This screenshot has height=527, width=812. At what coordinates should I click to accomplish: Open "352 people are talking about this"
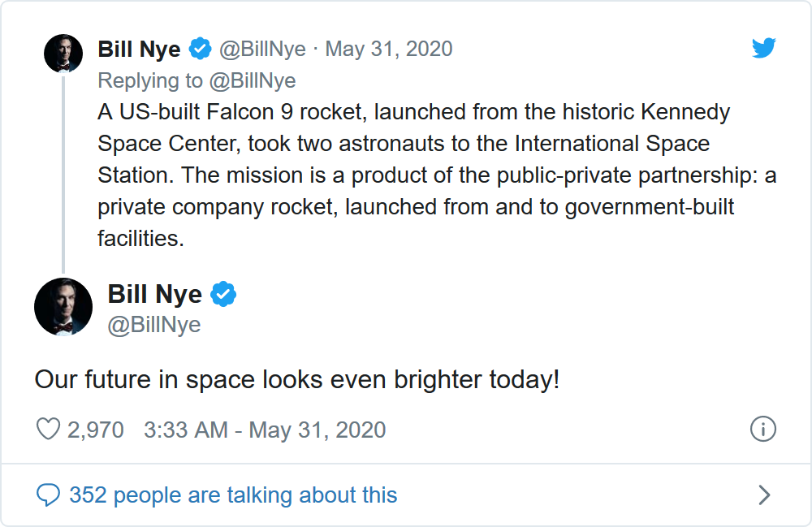[x=233, y=495]
